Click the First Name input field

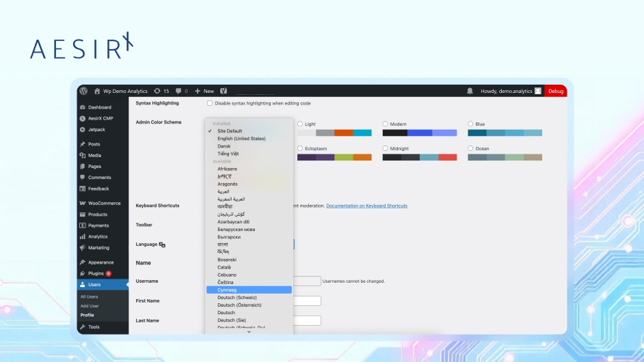point(307,301)
